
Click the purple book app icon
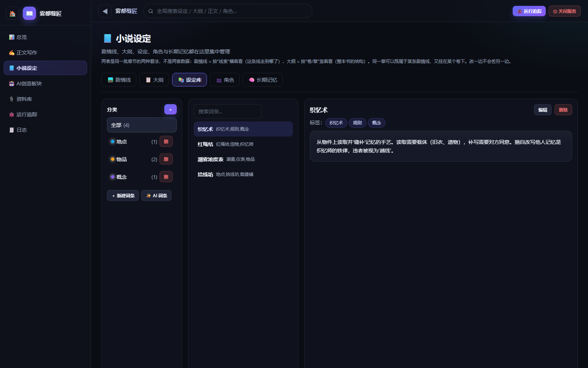tap(29, 13)
